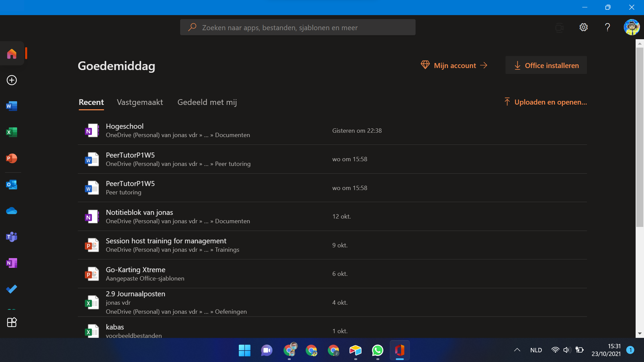
Task: Open OneDrive cloud icon
Action: pos(12,211)
